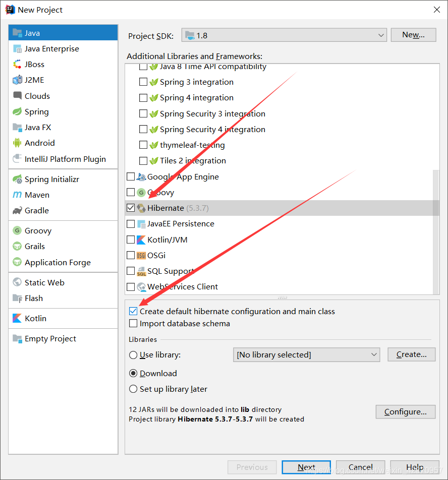
Task: Click the Help button
Action: [x=415, y=467]
